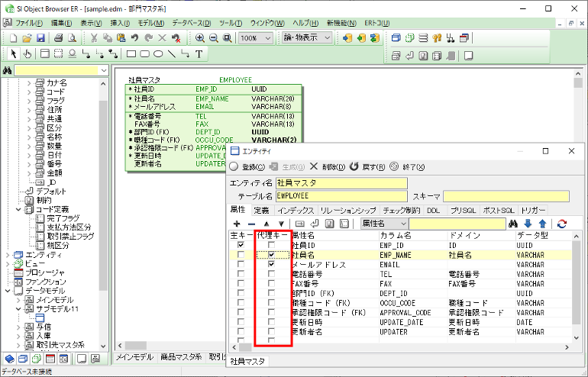
Task: Click the 登録 button in entity dialog
Action: (248, 166)
